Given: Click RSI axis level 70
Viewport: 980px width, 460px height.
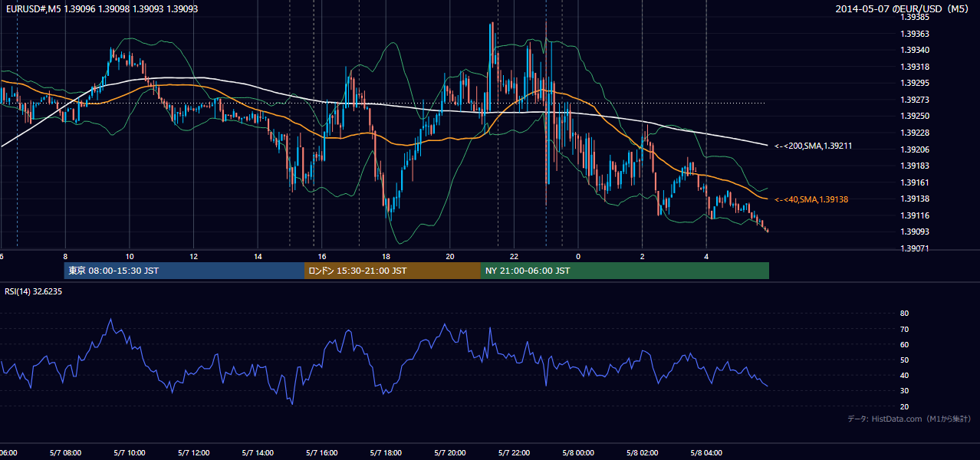Looking at the screenshot, I should (x=905, y=329).
